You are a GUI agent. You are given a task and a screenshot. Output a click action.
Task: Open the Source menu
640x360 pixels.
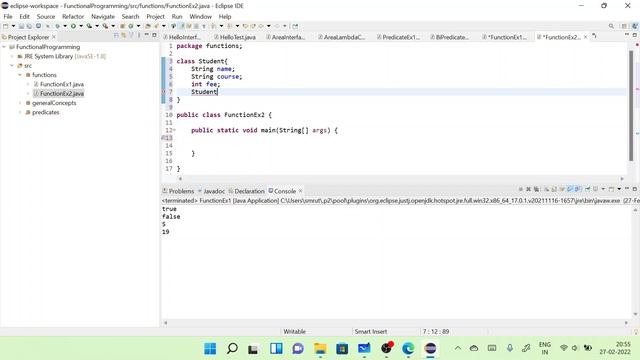46,16
